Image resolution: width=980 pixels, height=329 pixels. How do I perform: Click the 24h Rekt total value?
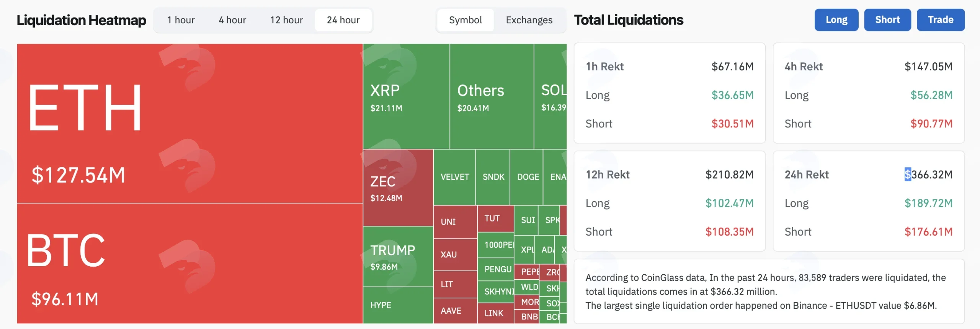pyautogui.click(x=928, y=174)
